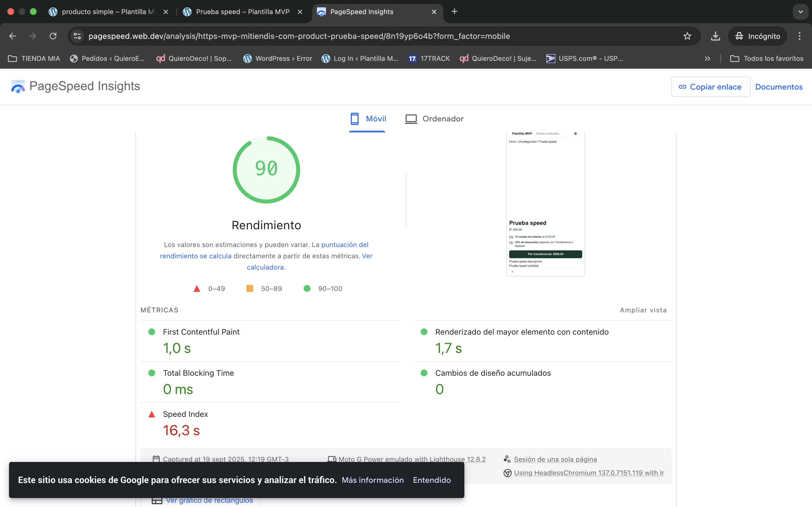Open Todos los favoritos folder

[x=767, y=59]
